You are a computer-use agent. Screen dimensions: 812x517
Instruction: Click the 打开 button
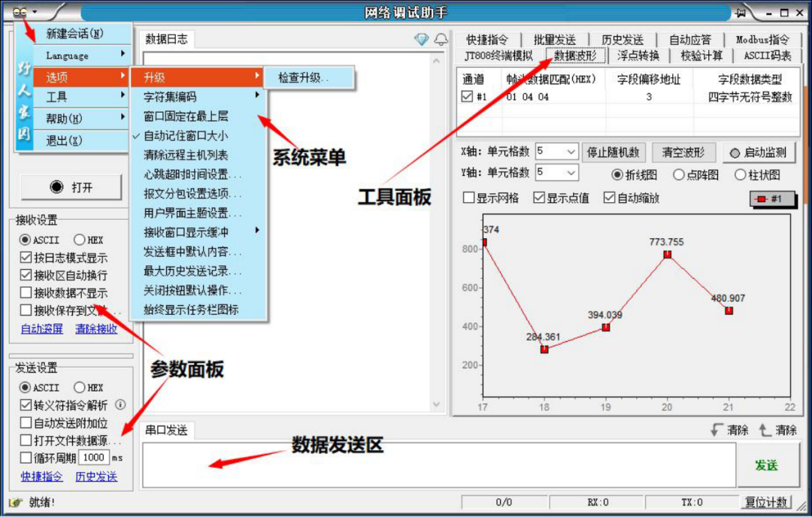71,187
